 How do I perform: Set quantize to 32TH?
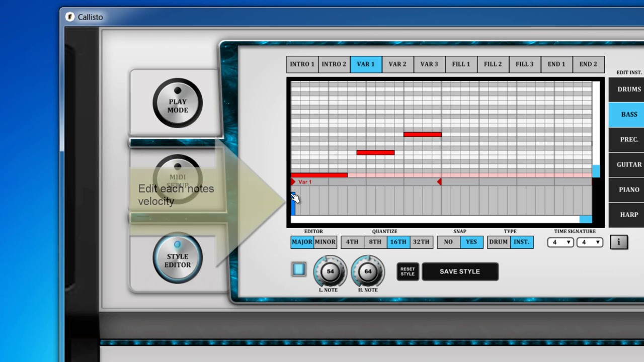point(421,242)
